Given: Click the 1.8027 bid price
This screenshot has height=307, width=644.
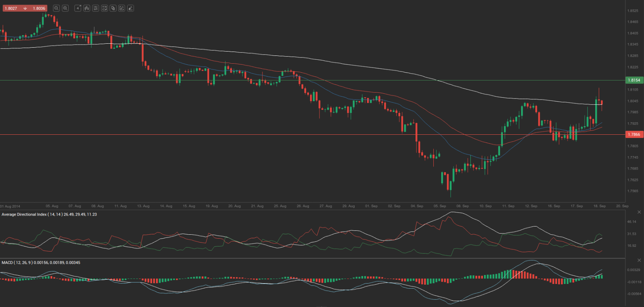Looking at the screenshot, I should [x=11, y=8].
